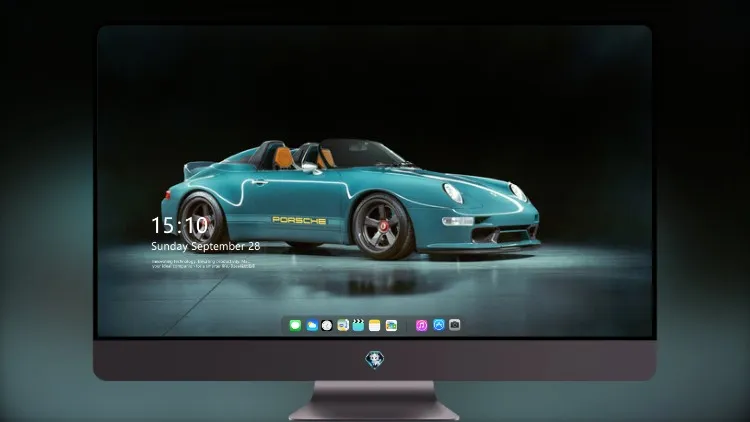The height and width of the screenshot is (422, 750).
Task: Click the 15:10 clock widget
Action: [x=179, y=225]
